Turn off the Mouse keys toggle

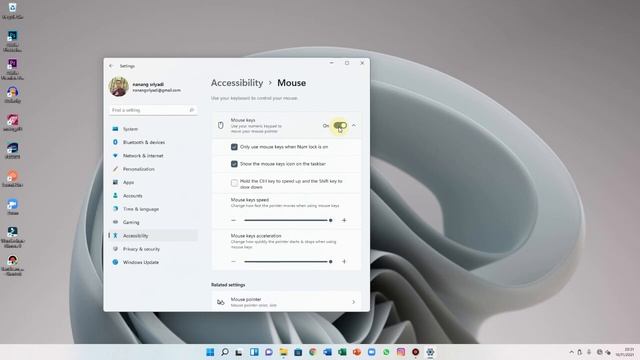(340, 125)
